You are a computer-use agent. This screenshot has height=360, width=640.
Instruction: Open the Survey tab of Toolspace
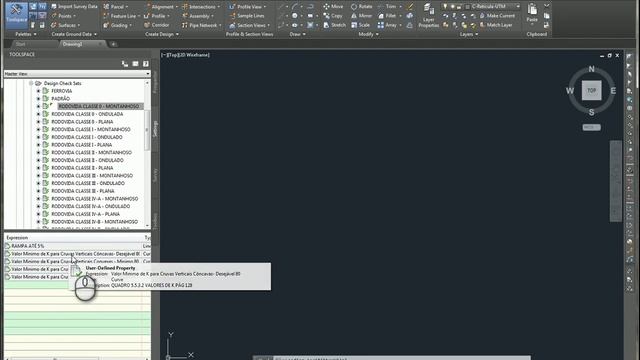(x=155, y=176)
